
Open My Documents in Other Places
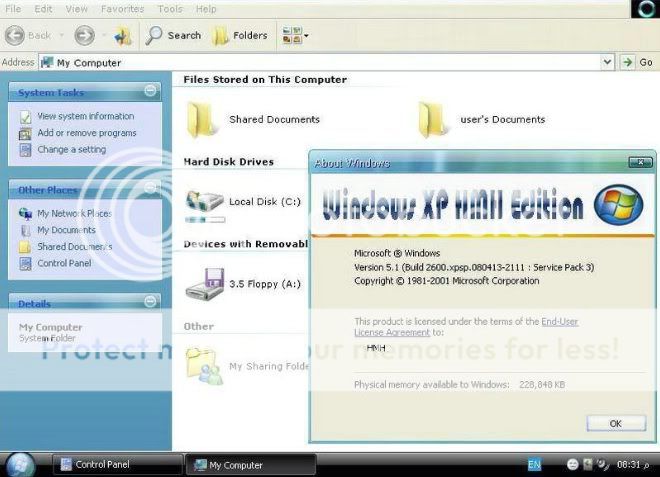coord(66,230)
